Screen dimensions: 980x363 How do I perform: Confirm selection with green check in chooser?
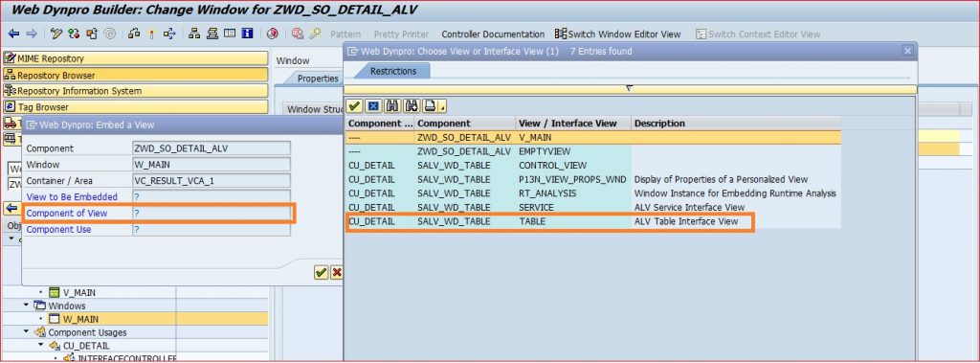(355, 105)
